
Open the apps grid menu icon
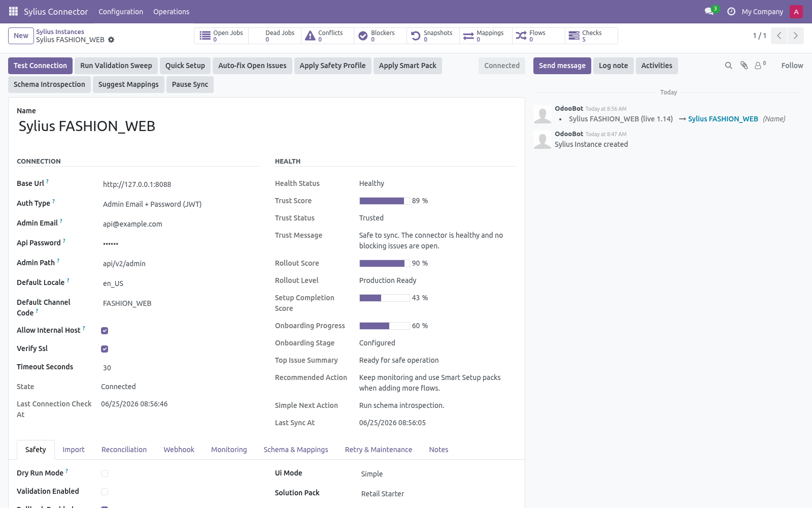coord(13,11)
